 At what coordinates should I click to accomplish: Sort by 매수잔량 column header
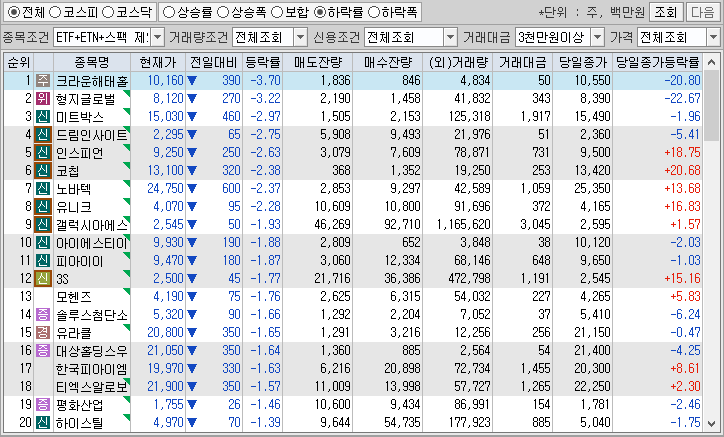pos(387,62)
